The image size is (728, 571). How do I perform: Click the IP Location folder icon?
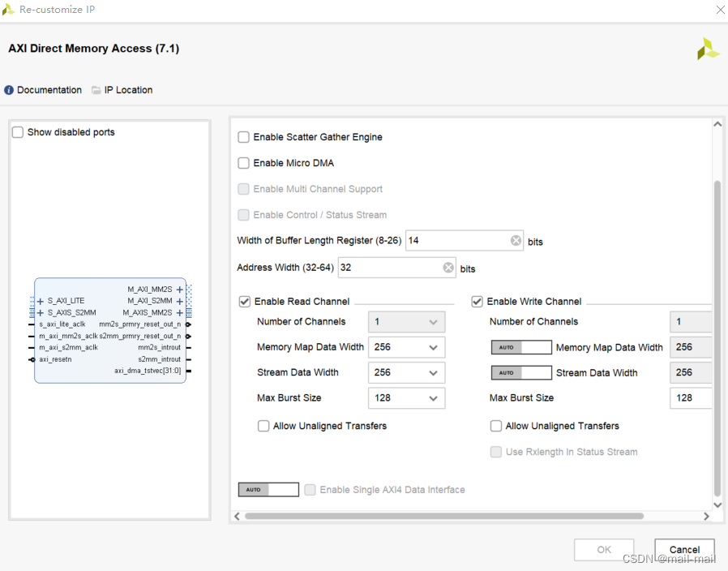[96, 90]
